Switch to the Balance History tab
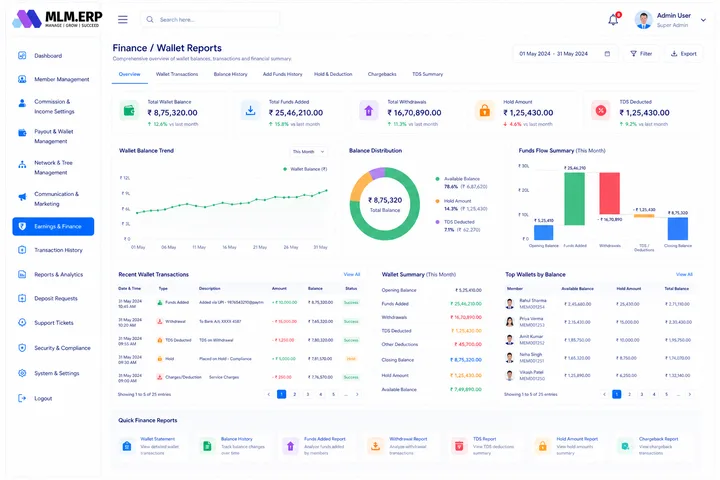Viewport: 720px width, 480px height. pos(231,74)
